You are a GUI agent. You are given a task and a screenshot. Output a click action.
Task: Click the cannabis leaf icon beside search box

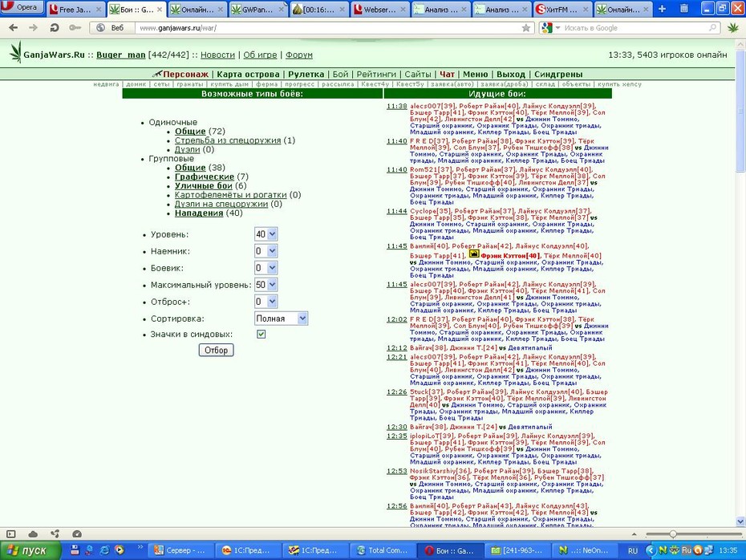pos(733,28)
